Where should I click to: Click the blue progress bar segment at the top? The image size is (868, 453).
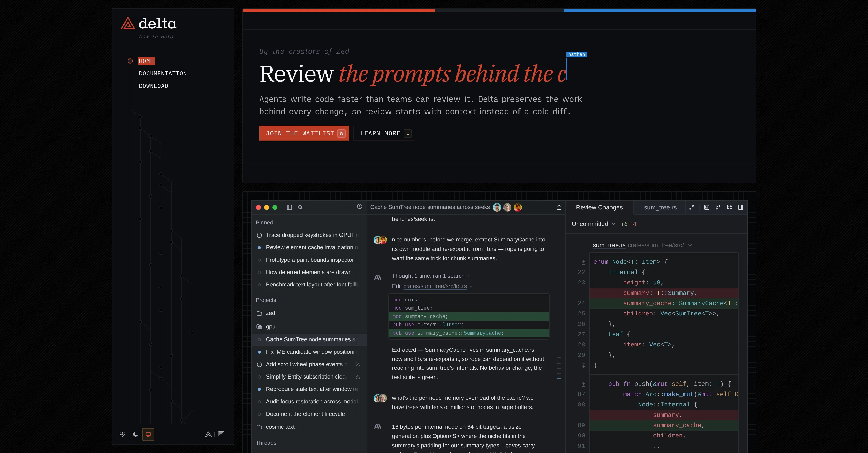pos(660,10)
